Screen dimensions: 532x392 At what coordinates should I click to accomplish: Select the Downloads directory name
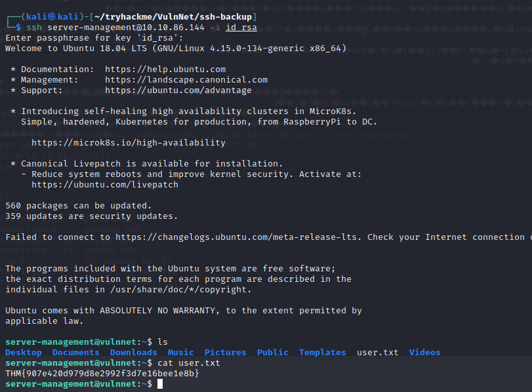pyautogui.click(x=133, y=353)
